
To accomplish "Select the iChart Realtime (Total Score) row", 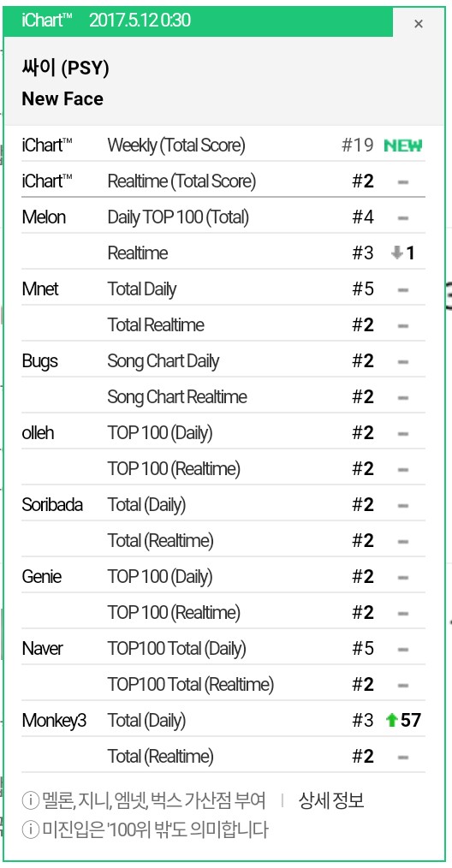I will coord(223,181).
